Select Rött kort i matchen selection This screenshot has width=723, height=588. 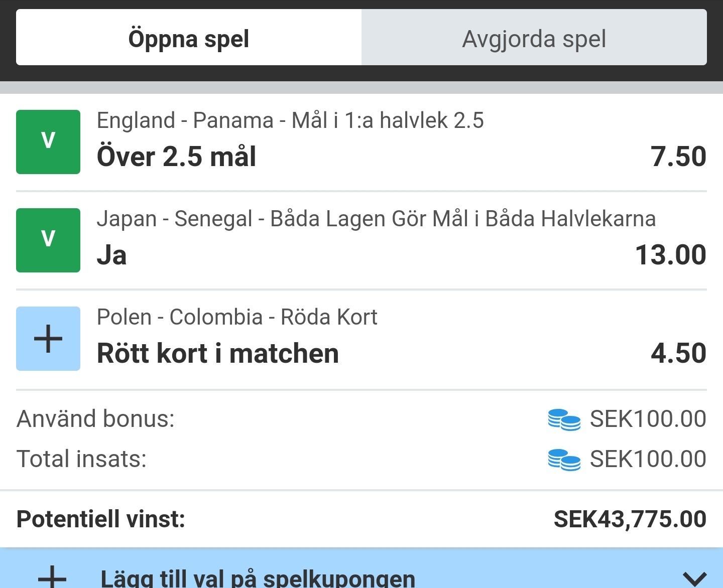[218, 353]
